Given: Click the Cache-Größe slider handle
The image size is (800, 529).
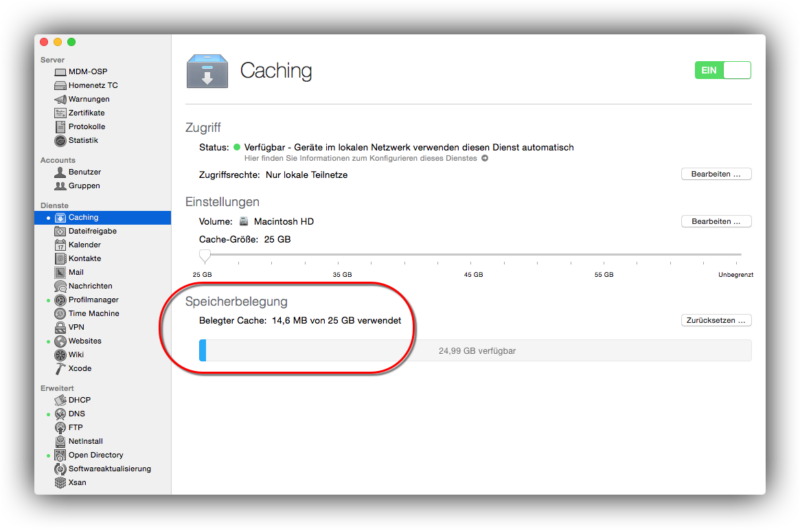Looking at the screenshot, I should (x=205, y=256).
